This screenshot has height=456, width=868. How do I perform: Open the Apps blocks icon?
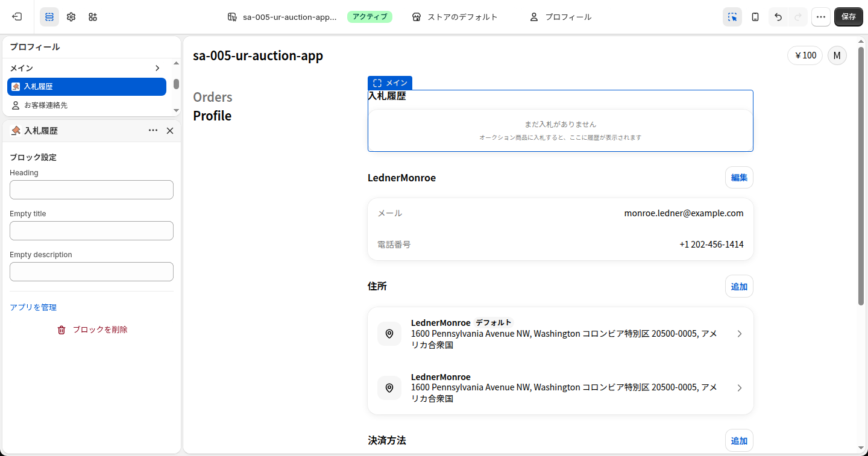coord(93,17)
